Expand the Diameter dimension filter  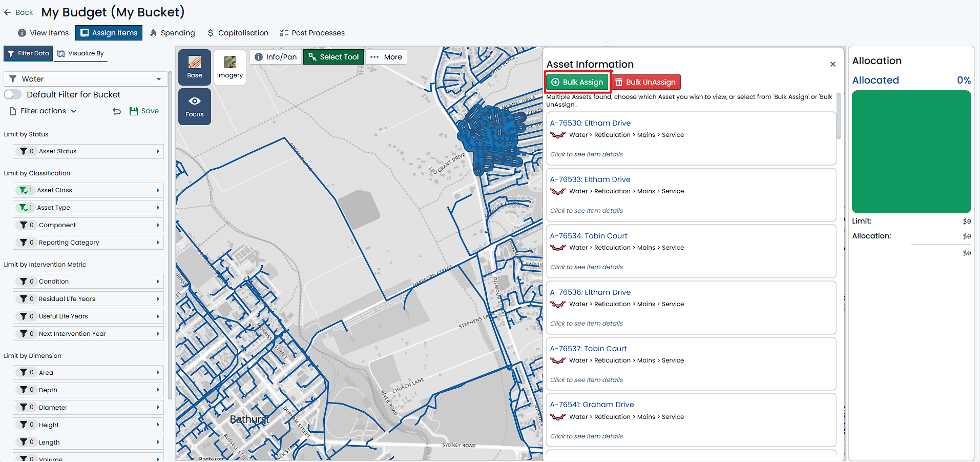coord(88,408)
